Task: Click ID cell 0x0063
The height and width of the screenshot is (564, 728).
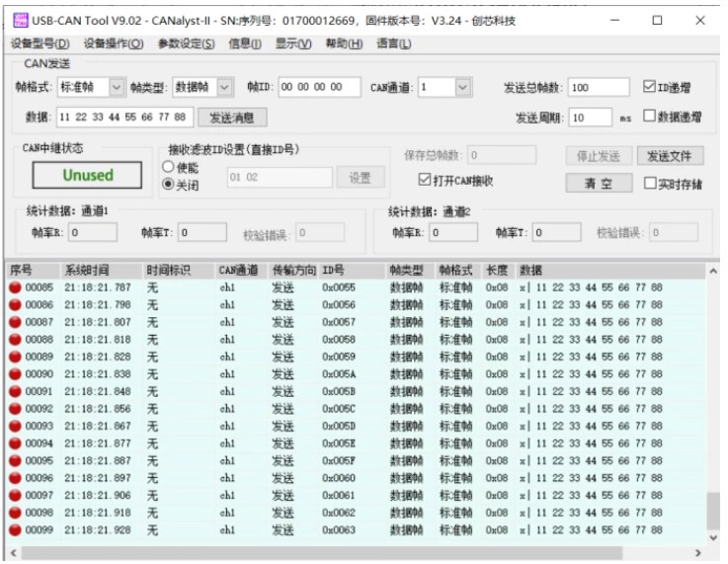Action: point(339,529)
